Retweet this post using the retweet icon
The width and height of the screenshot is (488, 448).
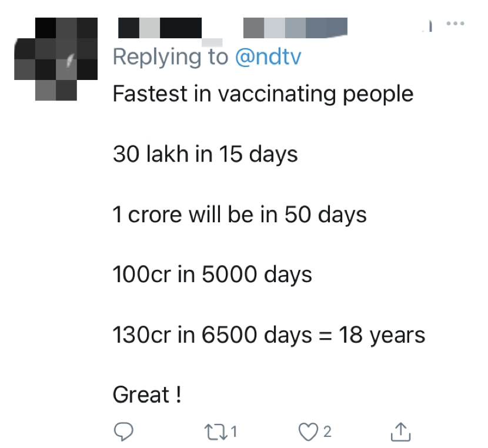tap(218, 432)
